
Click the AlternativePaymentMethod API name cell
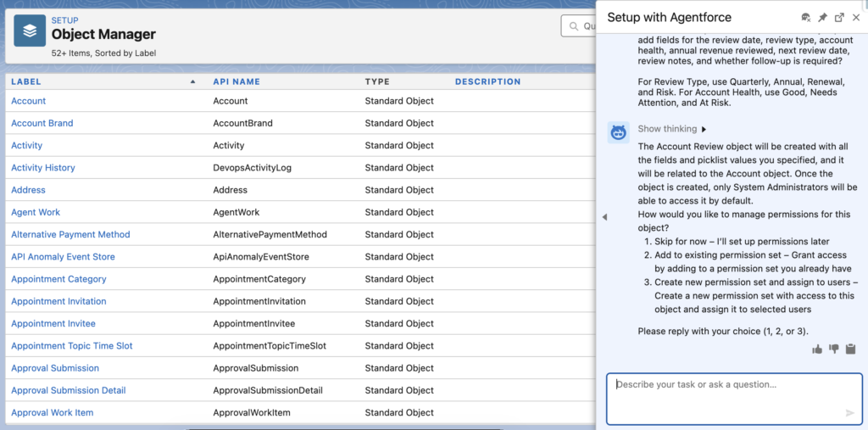pyautogui.click(x=270, y=234)
